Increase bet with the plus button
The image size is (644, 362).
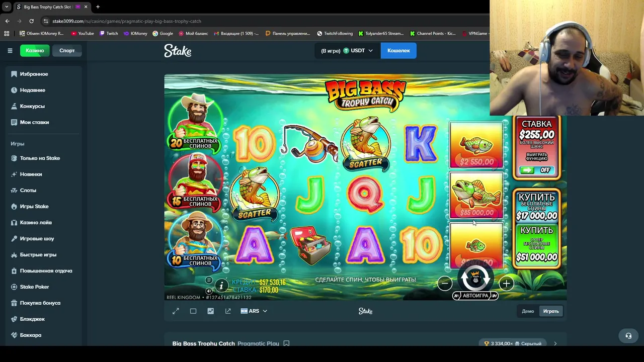(x=506, y=284)
